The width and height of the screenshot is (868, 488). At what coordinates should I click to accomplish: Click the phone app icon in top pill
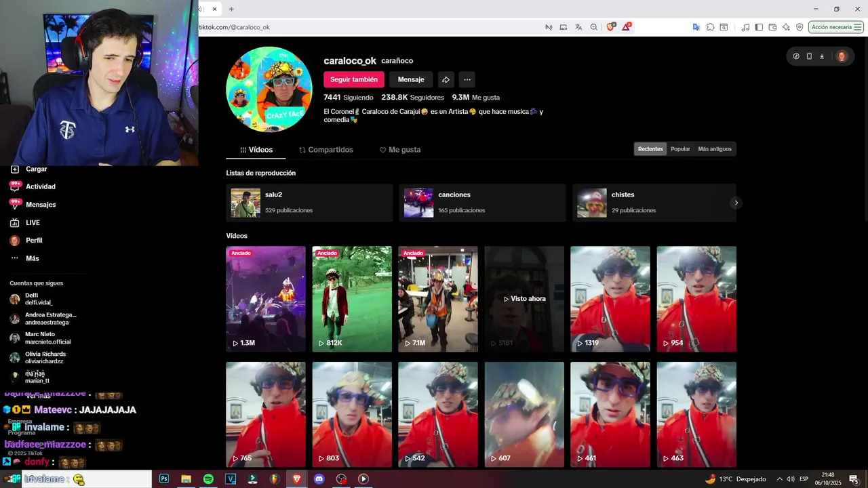pos(809,56)
